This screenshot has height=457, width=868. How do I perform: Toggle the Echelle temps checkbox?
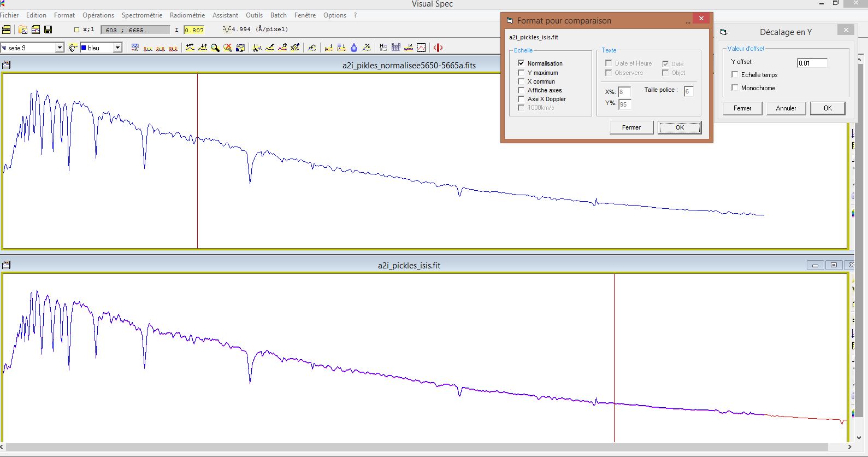click(x=735, y=74)
